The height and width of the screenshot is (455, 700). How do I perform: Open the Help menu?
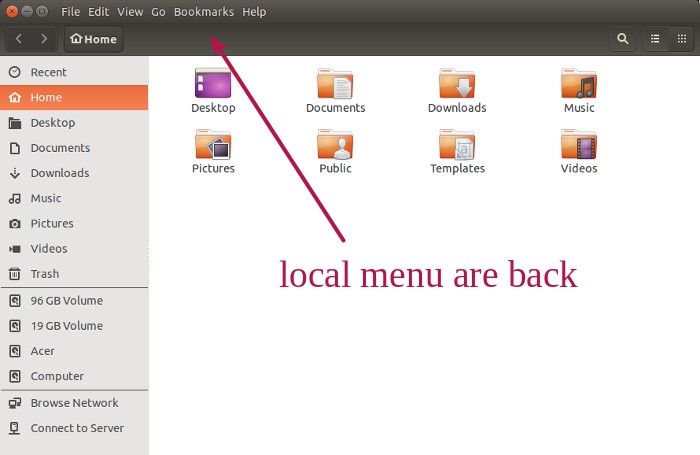pyautogui.click(x=254, y=12)
